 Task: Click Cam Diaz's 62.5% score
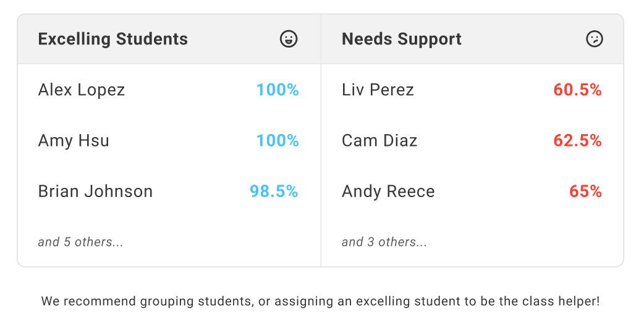click(x=577, y=141)
